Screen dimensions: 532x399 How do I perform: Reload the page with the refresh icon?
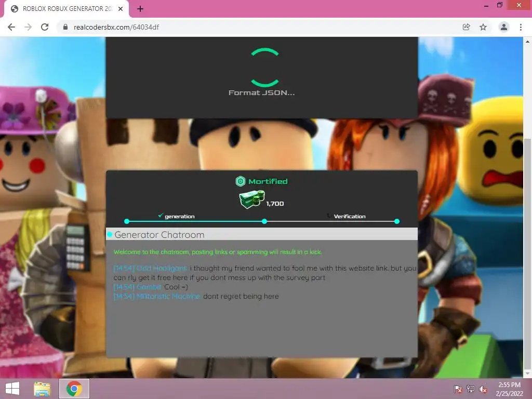(x=45, y=27)
